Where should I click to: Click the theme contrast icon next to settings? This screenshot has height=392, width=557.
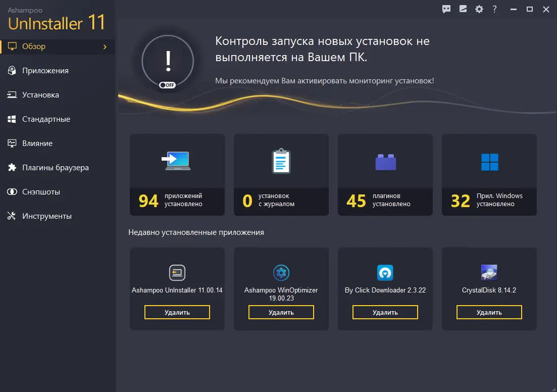click(463, 9)
